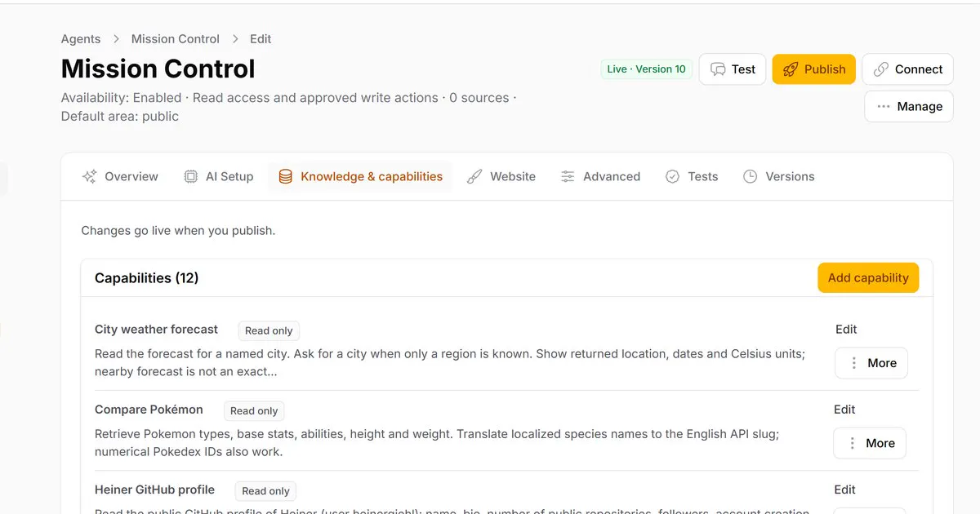Click the clock icon on the Versions tab

(x=751, y=176)
